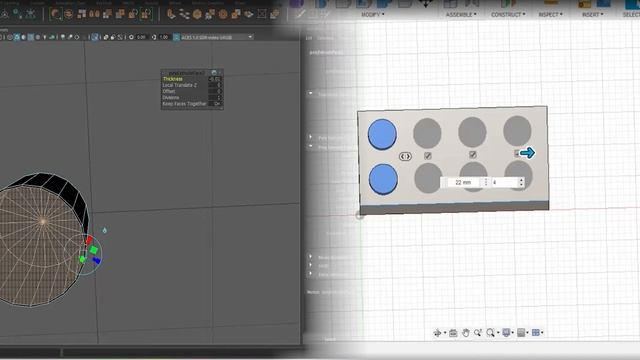Click the Offset row in the extrude editor
The height and width of the screenshot is (360, 640).
[x=192, y=91]
